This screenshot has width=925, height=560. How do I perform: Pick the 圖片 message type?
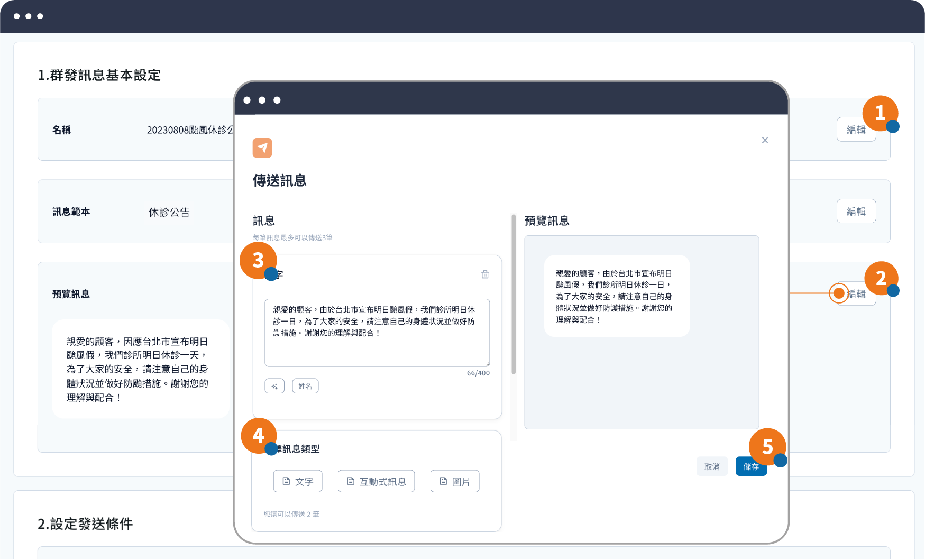coord(454,481)
